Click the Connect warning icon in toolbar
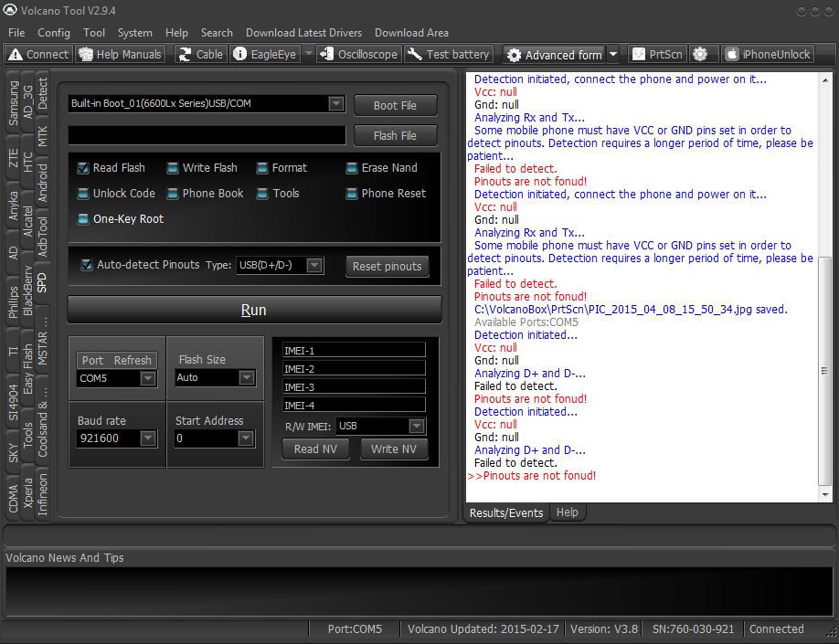Image resolution: width=839 pixels, height=644 pixels. pyautogui.click(x=16, y=55)
